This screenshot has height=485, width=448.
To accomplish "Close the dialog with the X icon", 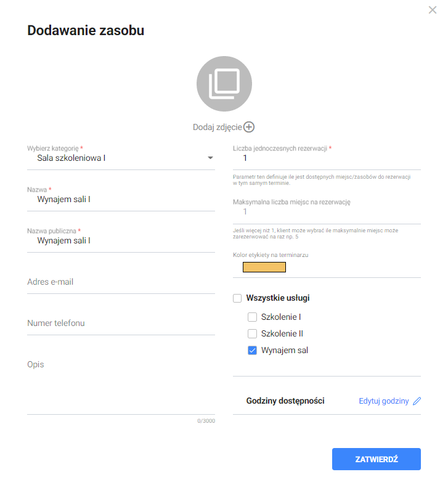I will [x=433, y=10].
